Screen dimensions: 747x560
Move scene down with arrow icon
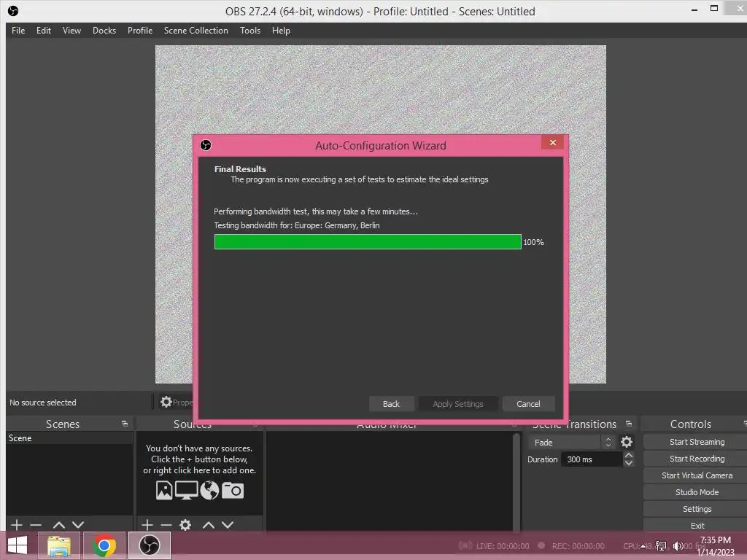click(78, 525)
